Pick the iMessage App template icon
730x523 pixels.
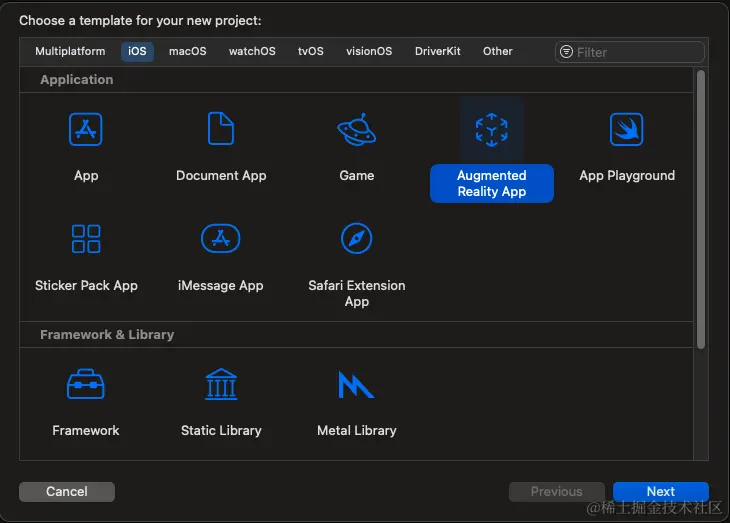221,238
